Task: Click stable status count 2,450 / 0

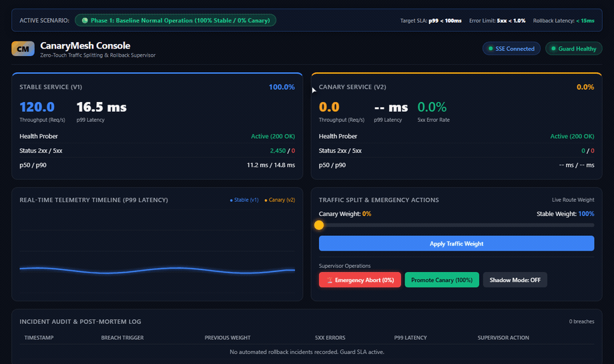Action: tap(282, 151)
